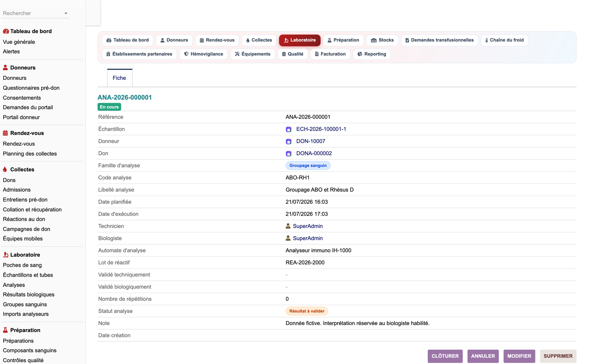Image resolution: width=589 pixels, height=364 pixels.
Task: Open Admissions in sidebar
Action: [17, 190]
